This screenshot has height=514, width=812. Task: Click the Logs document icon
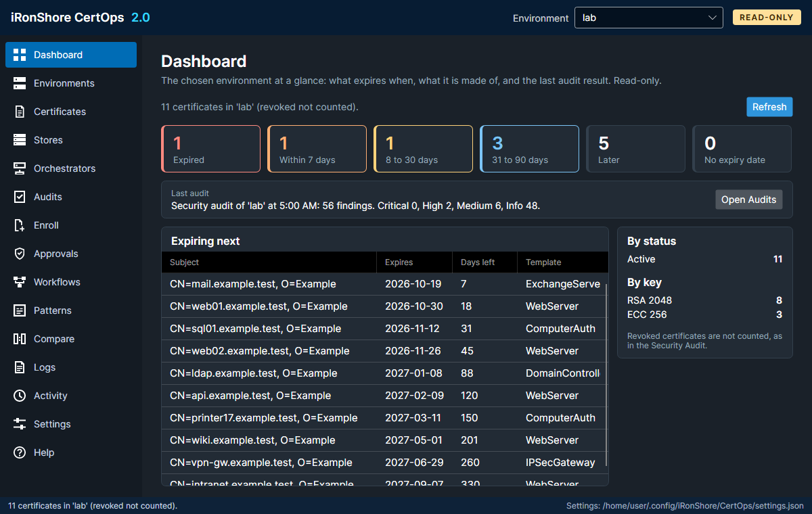click(20, 367)
